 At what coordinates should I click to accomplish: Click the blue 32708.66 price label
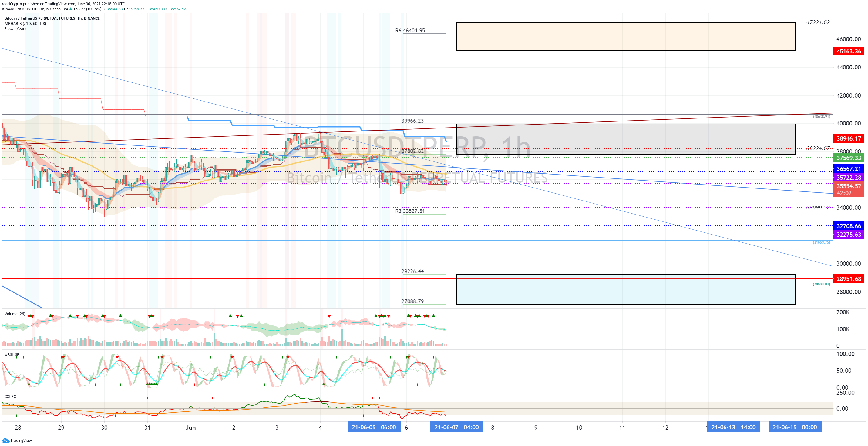[848, 226]
